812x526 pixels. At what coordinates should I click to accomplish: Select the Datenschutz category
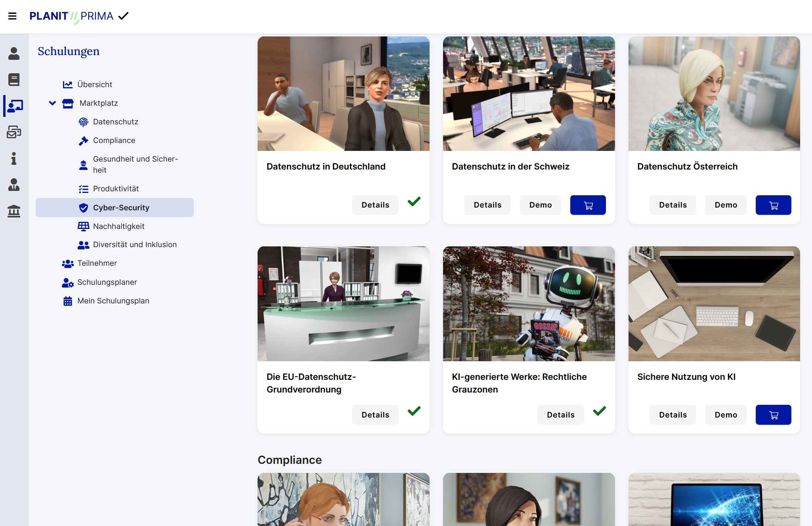[116, 122]
